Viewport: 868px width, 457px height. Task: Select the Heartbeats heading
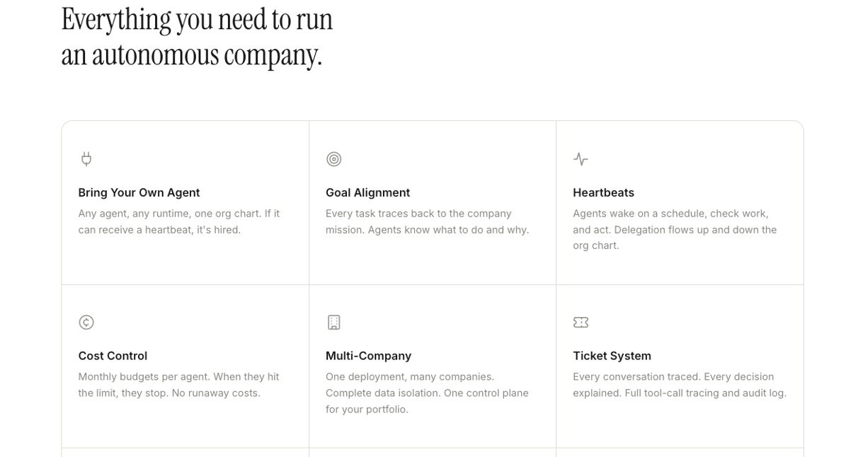604,192
